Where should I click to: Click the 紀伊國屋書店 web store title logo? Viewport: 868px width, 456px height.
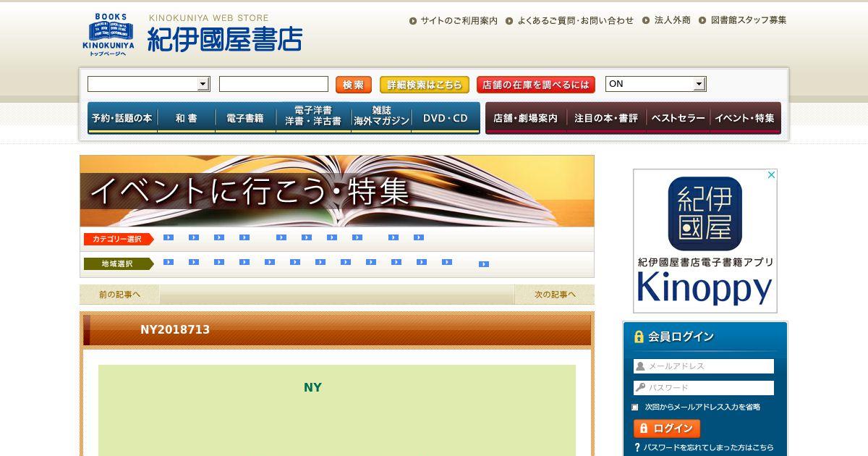coord(224,34)
